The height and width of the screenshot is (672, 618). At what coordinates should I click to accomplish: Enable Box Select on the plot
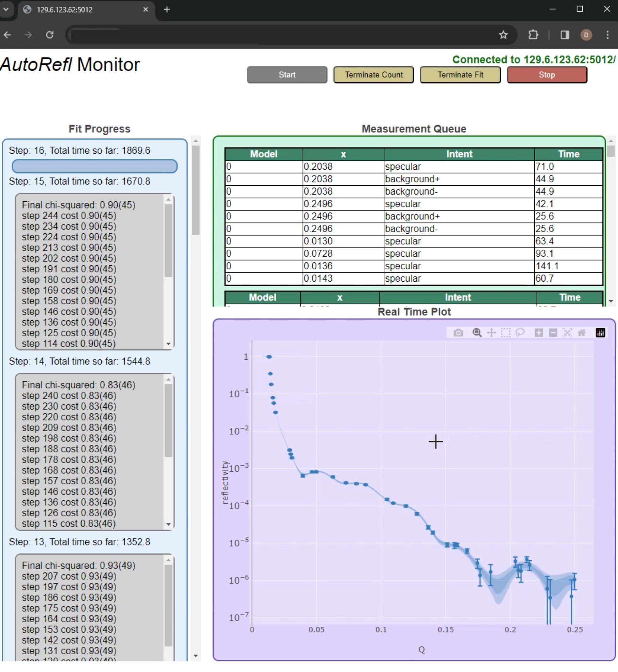click(x=506, y=333)
